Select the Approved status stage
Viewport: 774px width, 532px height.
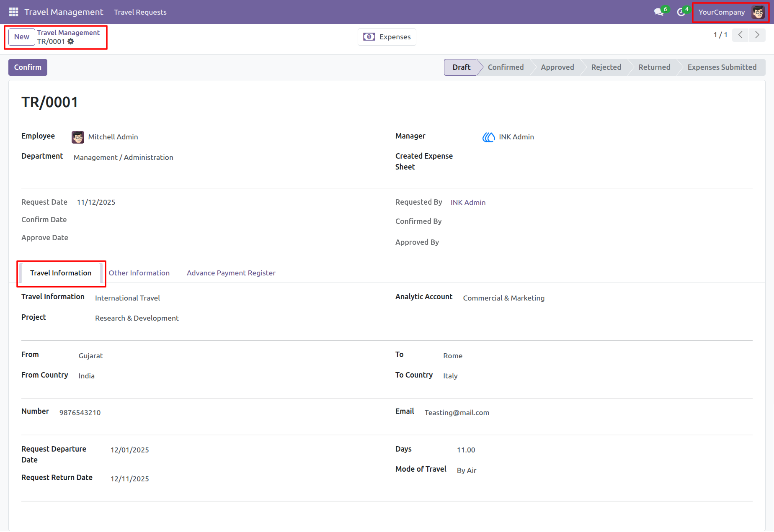pos(557,67)
